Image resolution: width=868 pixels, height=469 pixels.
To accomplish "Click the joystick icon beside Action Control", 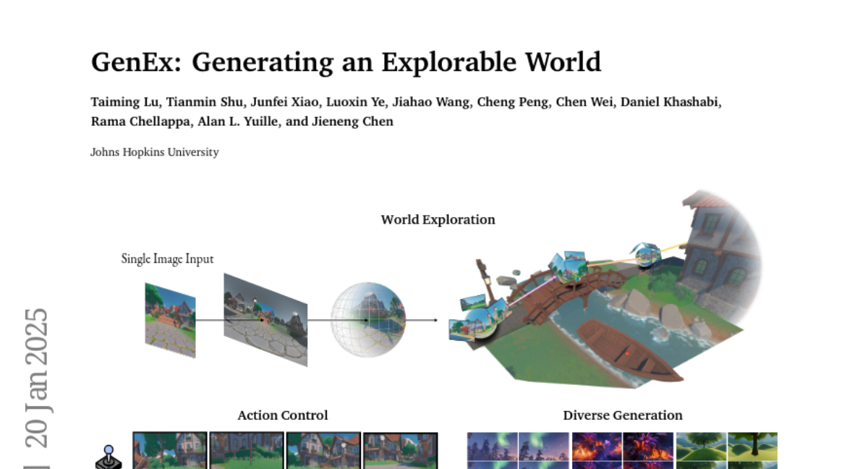I will pos(108,457).
